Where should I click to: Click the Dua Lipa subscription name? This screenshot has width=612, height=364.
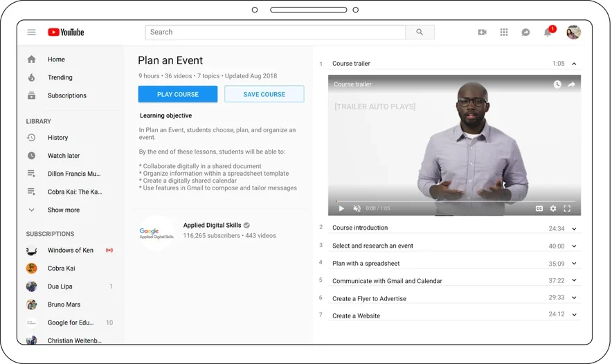click(x=60, y=286)
